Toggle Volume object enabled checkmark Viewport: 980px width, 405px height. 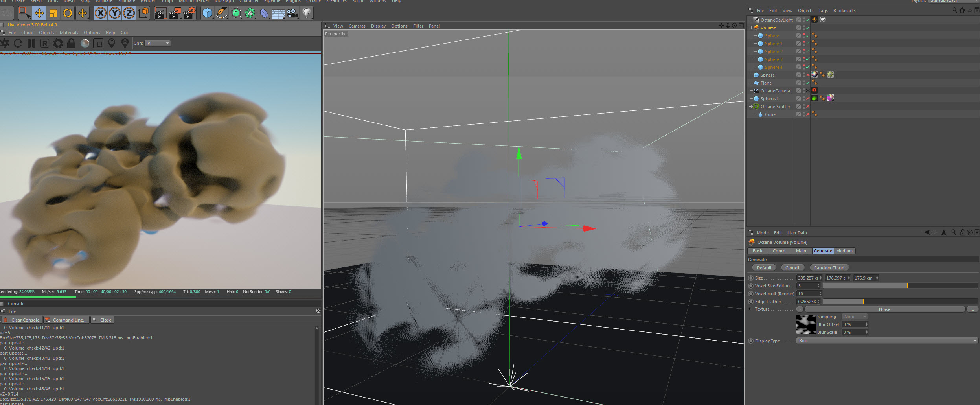click(x=808, y=28)
